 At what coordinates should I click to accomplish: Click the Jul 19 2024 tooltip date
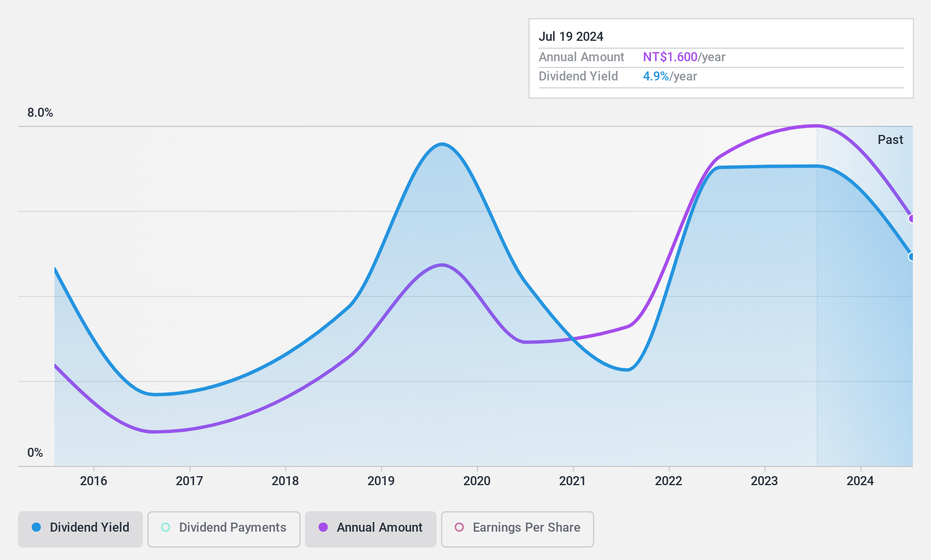[x=571, y=37]
